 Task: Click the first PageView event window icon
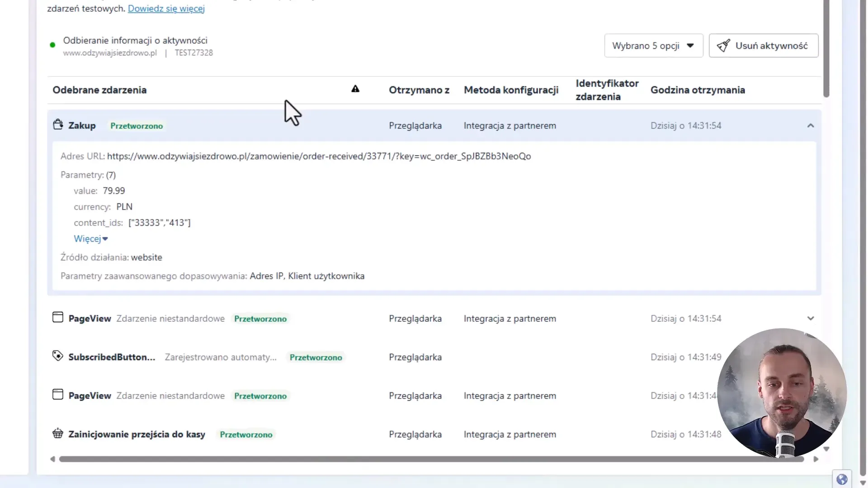pos(58,317)
